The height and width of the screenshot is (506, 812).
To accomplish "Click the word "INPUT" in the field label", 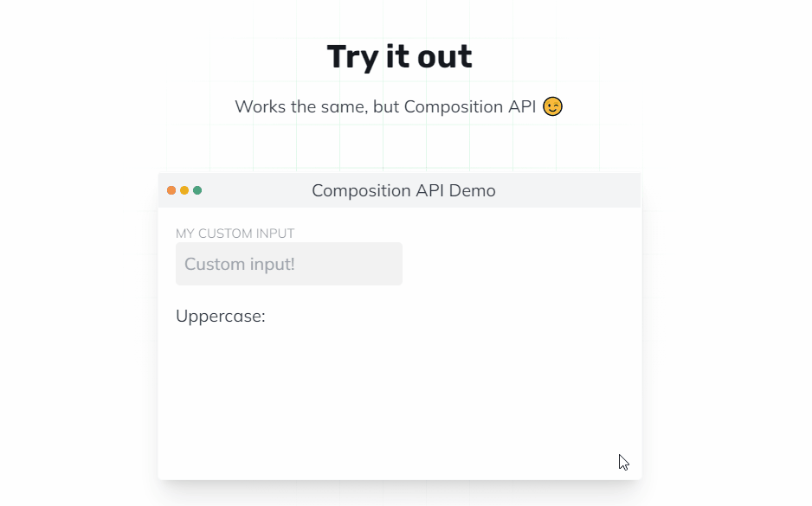I will (276, 234).
